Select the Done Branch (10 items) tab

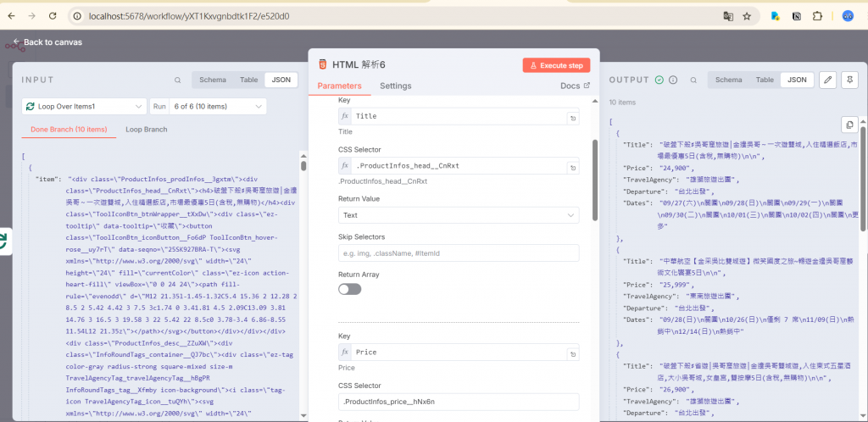(69, 130)
